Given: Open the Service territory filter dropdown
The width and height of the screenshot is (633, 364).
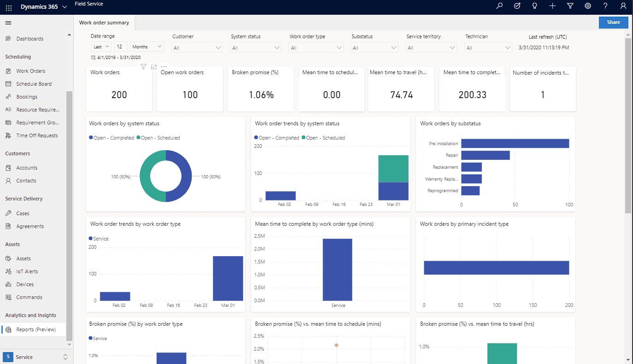Looking at the screenshot, I should 431,47.
